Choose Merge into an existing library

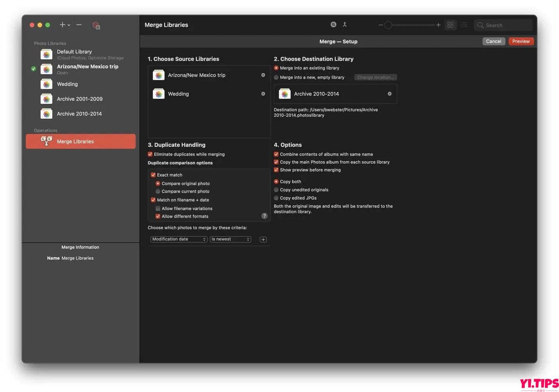point(276,68)
